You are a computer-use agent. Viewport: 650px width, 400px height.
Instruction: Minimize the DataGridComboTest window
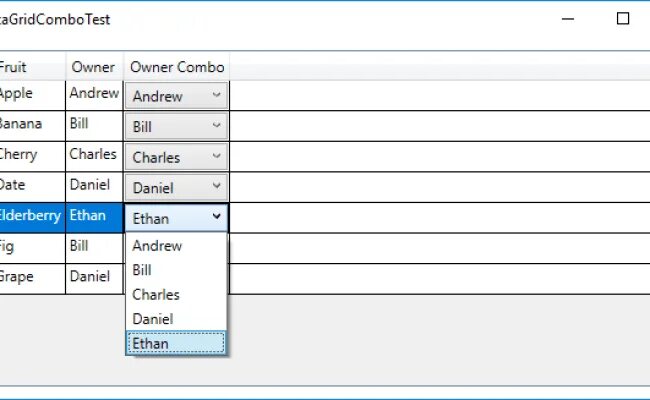[x=568, y=18]
